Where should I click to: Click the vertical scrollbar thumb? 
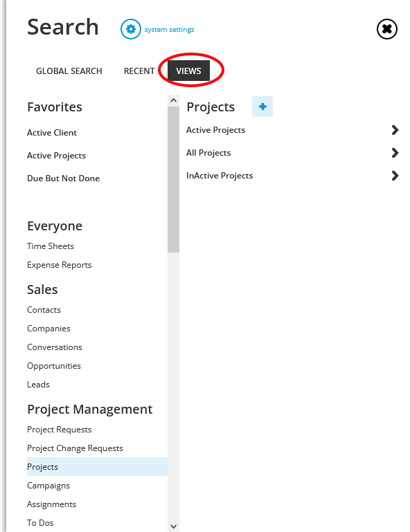coord(173,179)
